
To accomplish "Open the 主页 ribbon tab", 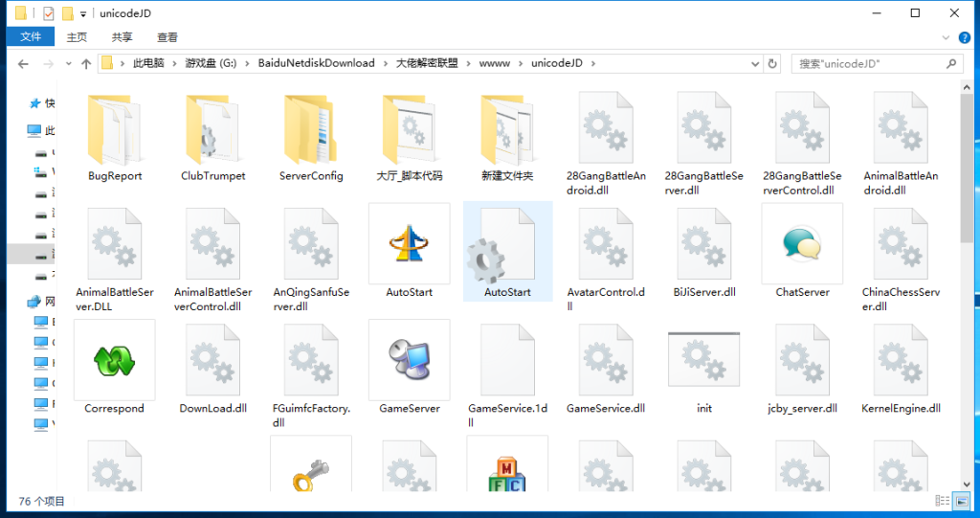I will click(x=77, y=37).
